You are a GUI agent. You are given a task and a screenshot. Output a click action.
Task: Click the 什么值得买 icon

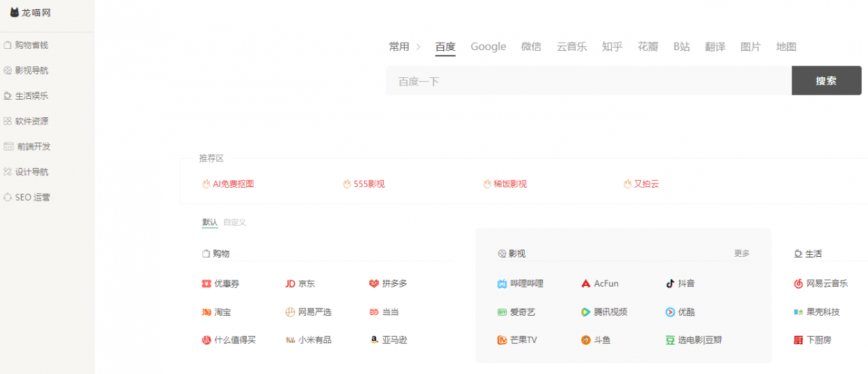206,340
